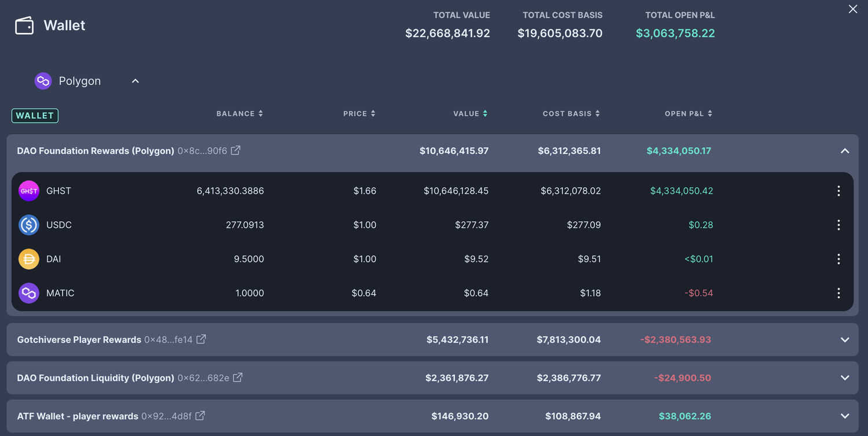Click the Polygon network label
Viewport: 868px width, 436px height.
(x=80, y=81)
